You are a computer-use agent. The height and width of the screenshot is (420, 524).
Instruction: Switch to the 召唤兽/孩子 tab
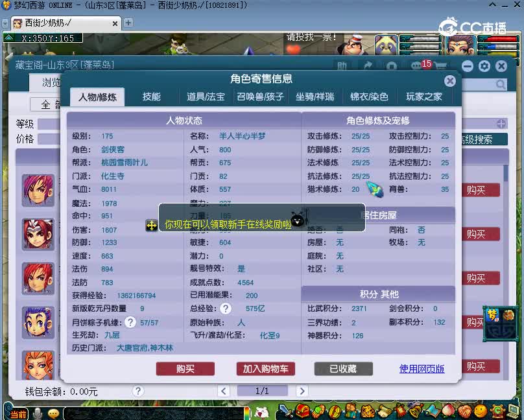click(260, 97)
